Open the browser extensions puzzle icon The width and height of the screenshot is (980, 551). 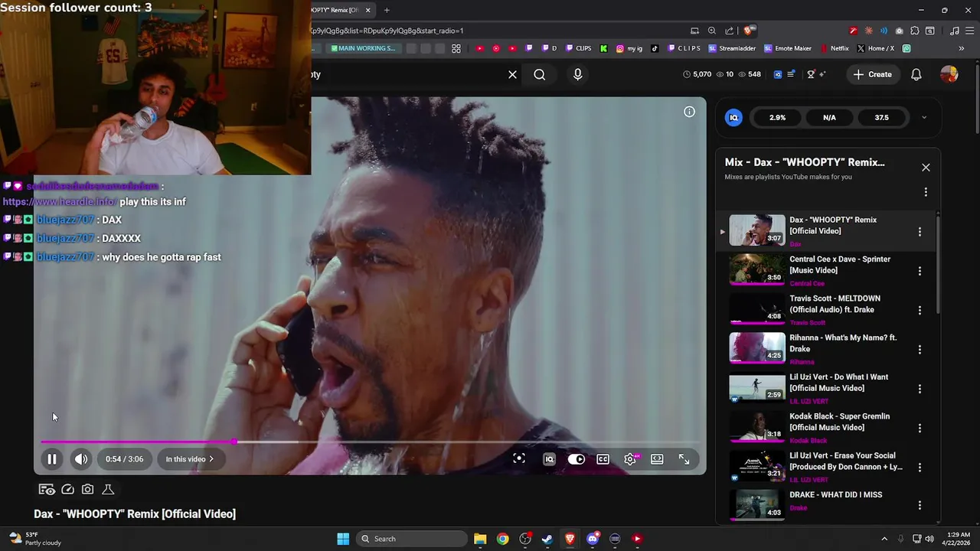click(x=915, y=31)
